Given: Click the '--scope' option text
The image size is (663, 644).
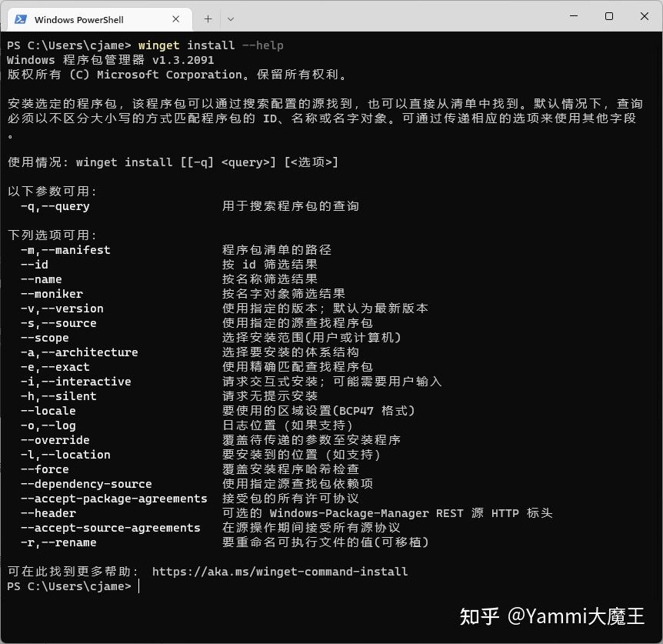Looking at the screenshot, I should (x=45, y=338).
